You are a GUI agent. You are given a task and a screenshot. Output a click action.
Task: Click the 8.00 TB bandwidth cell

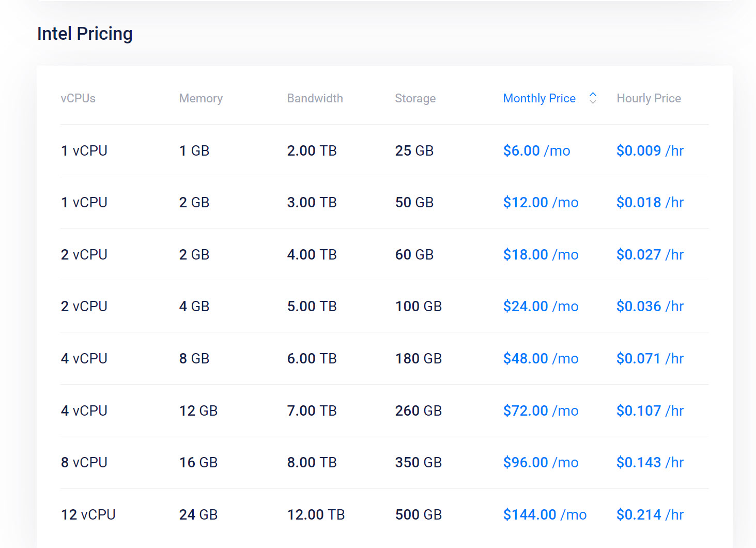pyautogui.click(x=312, y=462)
